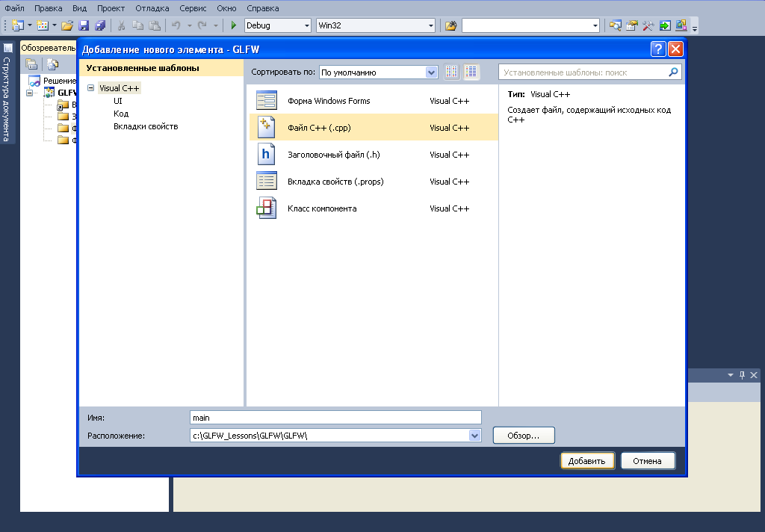Open the Undo history dropdown arrow

(x=189, y=25)
